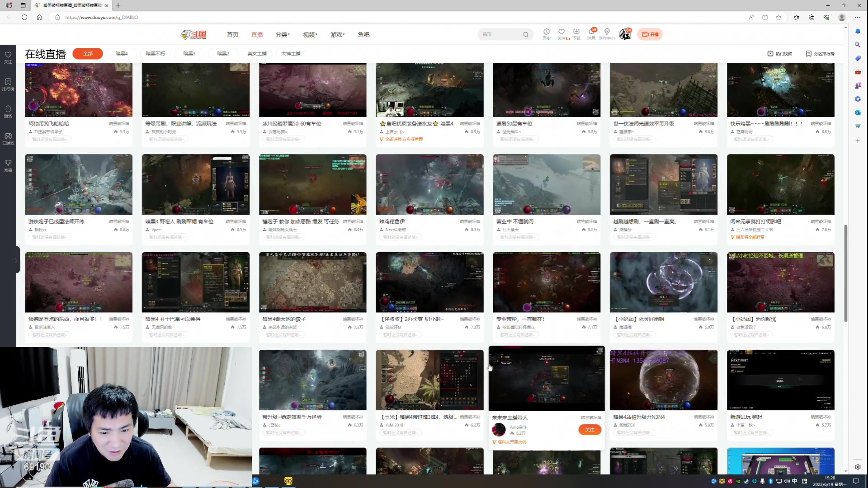
Task: Open the user avatar in Douyu header
Action: 625,34
